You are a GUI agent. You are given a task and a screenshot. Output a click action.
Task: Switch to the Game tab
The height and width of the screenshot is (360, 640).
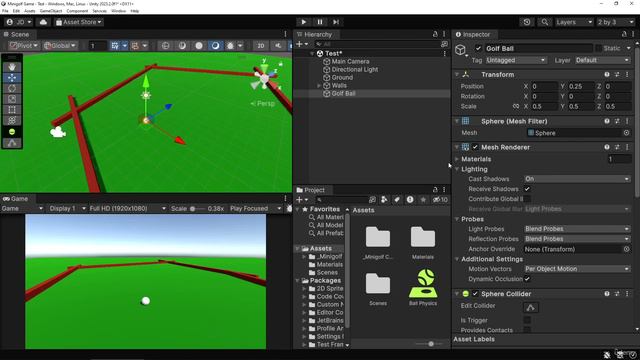tap(16, 199)
